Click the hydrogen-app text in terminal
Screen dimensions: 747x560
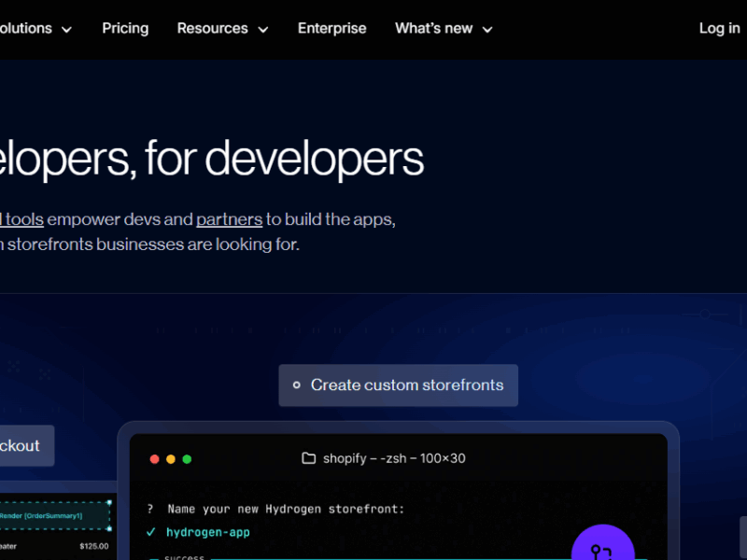coord(208,532)
